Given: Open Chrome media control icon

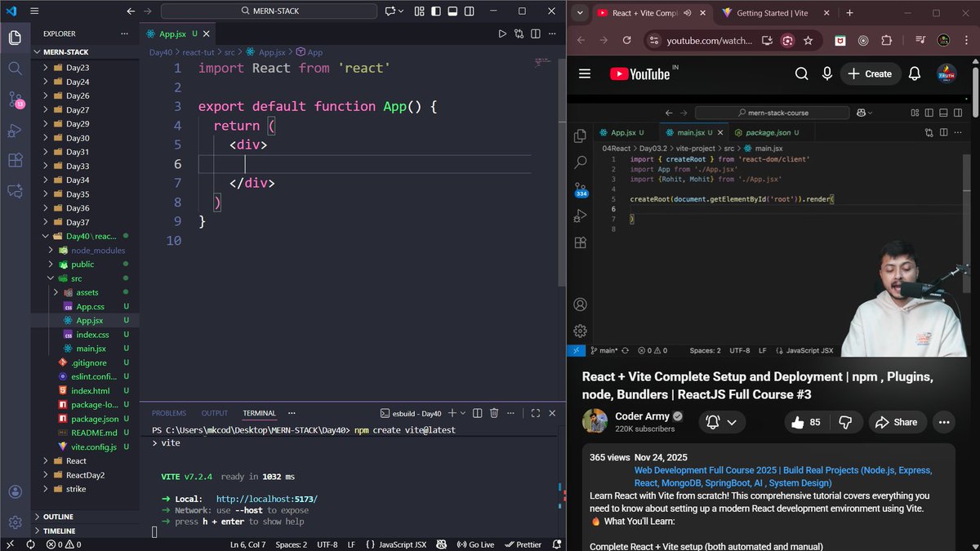Looking at the screenshot, I should (x=920, y=40).
